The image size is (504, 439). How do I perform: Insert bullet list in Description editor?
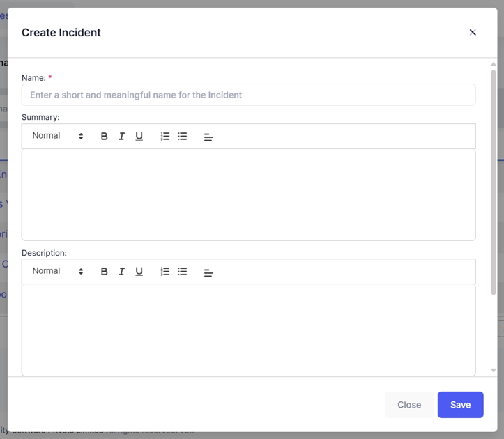(x=182, y=272)
